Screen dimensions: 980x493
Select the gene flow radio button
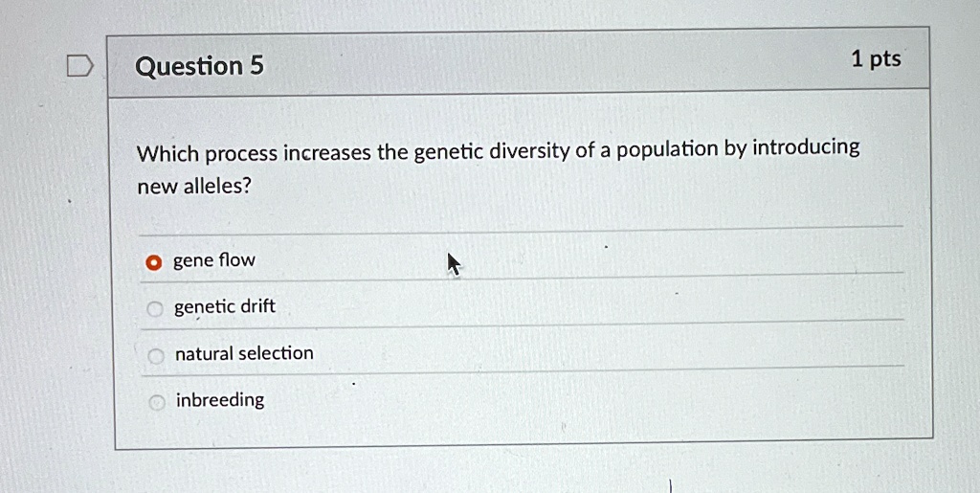point(153,262)
